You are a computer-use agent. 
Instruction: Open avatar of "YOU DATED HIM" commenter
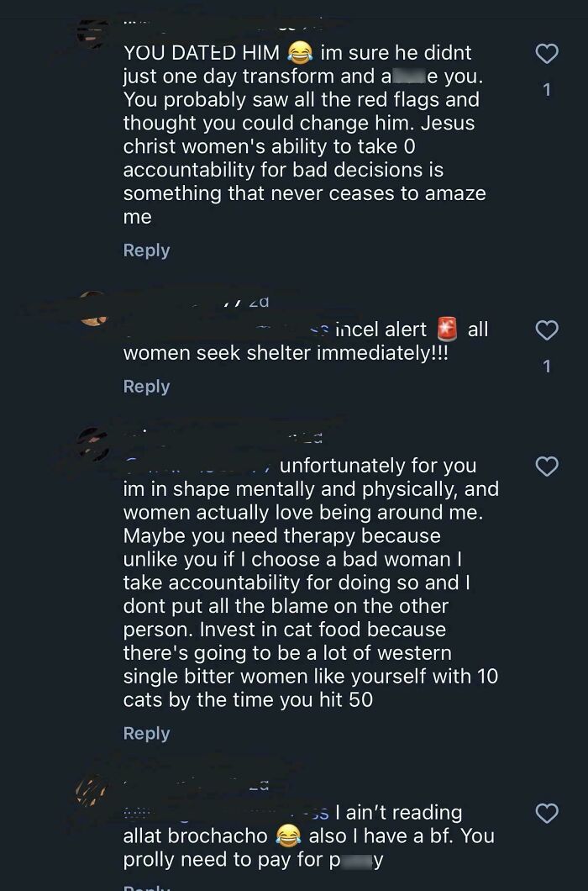point(92,32)
